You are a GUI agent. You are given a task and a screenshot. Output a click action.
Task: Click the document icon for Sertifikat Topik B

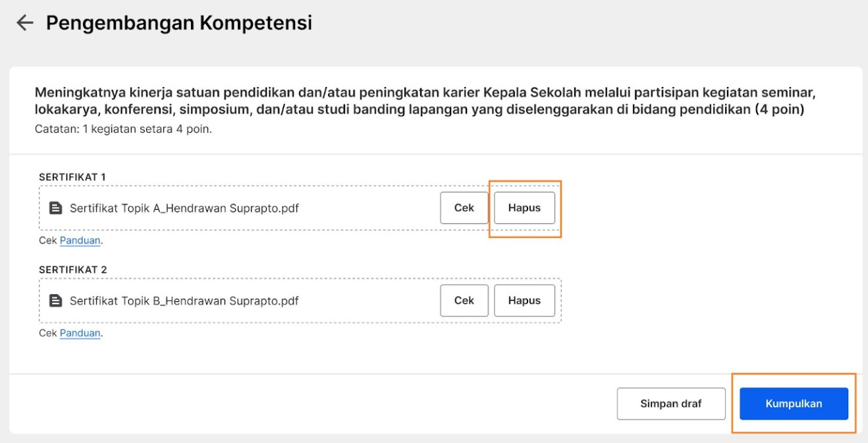56,301
